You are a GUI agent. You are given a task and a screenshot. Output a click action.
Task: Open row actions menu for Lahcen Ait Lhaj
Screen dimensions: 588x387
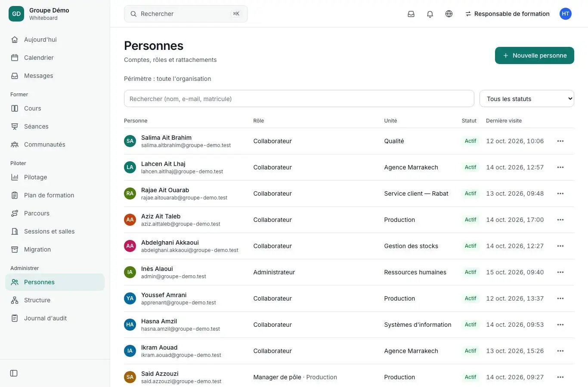(x=560, y=167)
